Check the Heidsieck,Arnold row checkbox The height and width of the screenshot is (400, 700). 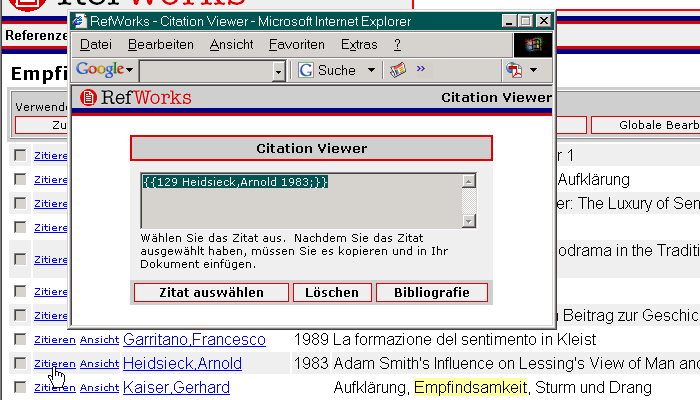[20, 363]
